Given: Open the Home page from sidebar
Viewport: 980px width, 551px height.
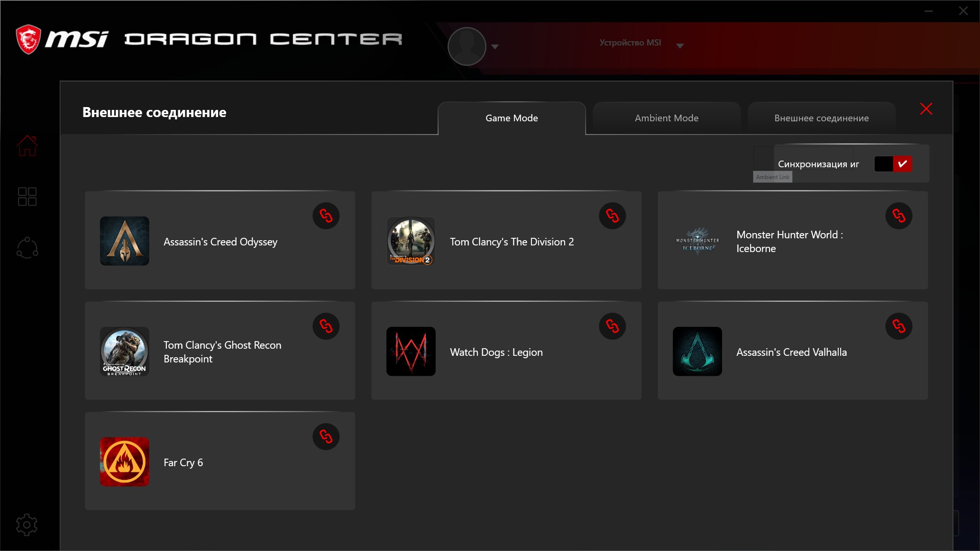Looking at the screenshot, I should click(x=27, y=145).
